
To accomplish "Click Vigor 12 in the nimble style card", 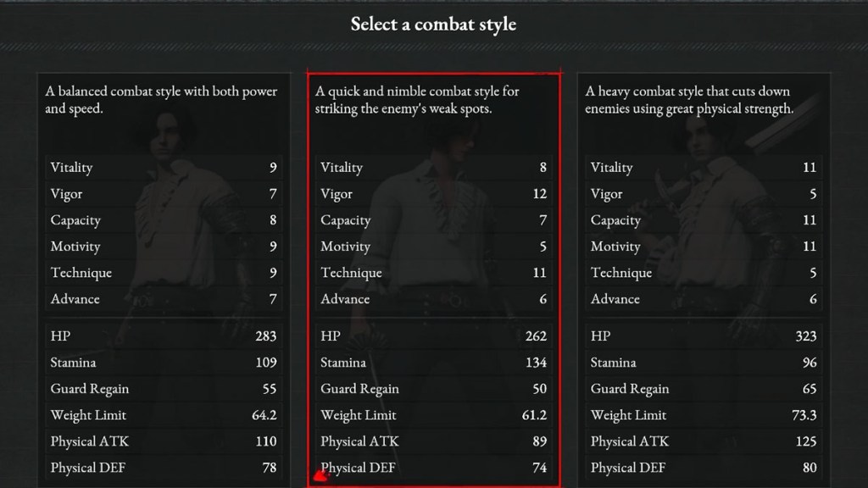I will (433, 194).
